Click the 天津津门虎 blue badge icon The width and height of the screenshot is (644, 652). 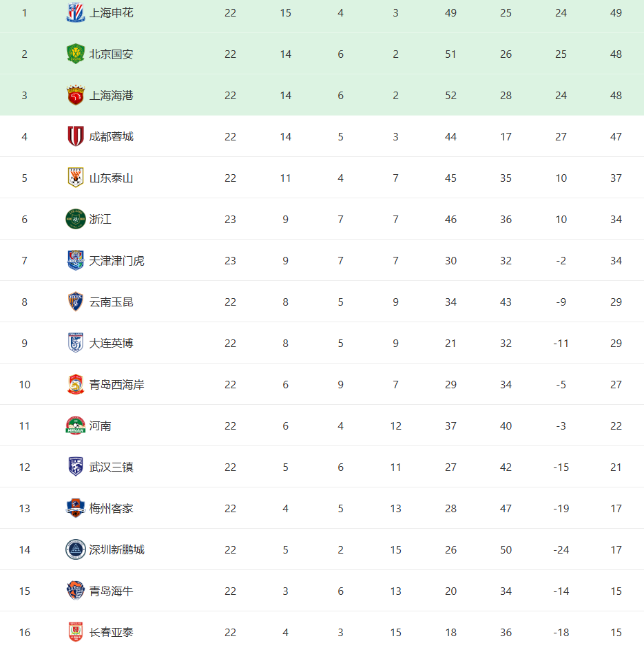(75, 261)
